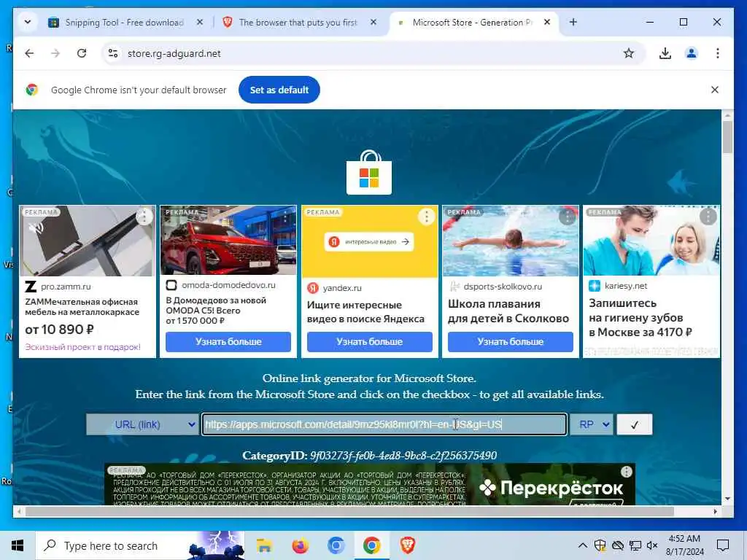This screenshot has width=747, height=560.
Task: Open options menu on dsports-skolkovo.ru ad
Action: [567, 217]
